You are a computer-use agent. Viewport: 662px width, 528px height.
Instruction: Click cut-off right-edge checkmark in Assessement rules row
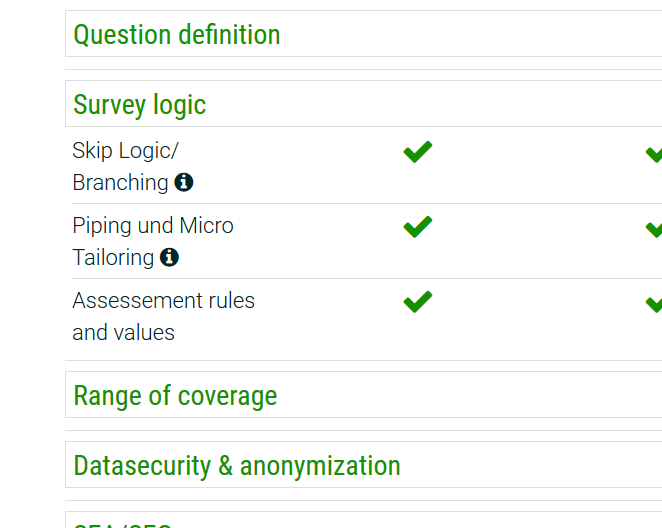654,302
